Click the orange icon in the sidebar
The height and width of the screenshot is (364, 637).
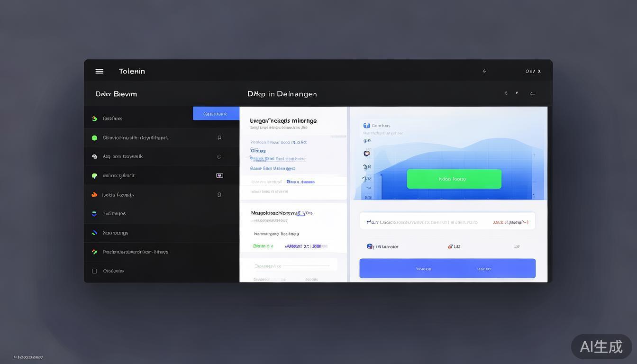(x=94, y=195)
